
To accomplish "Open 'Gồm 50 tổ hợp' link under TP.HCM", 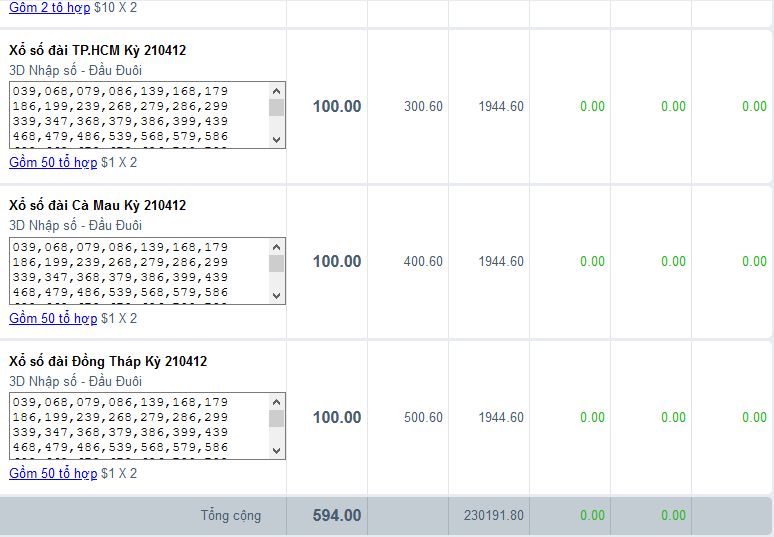I will coord(53,162).
